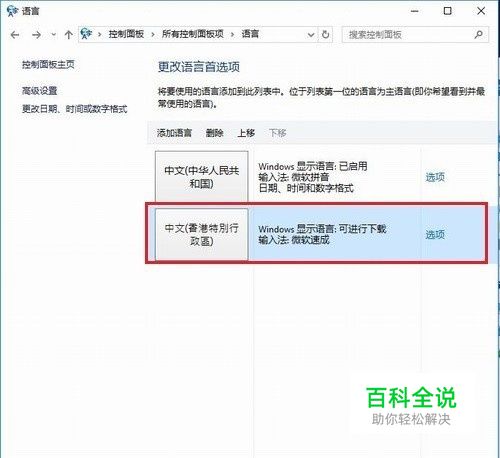Expand chevron after 控制面板 breadcrumb
Image resolution: width=500 pixels, height=458 pixels.
click(x=153, y=34)
